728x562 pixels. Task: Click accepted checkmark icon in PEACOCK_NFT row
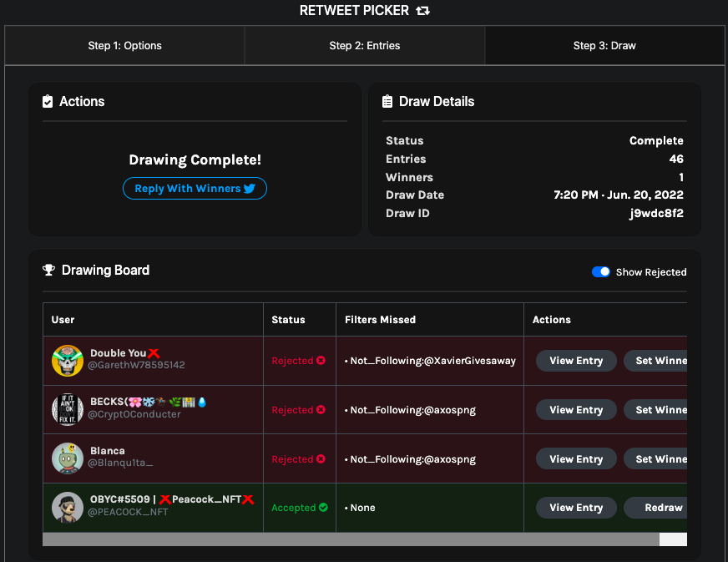323,507
